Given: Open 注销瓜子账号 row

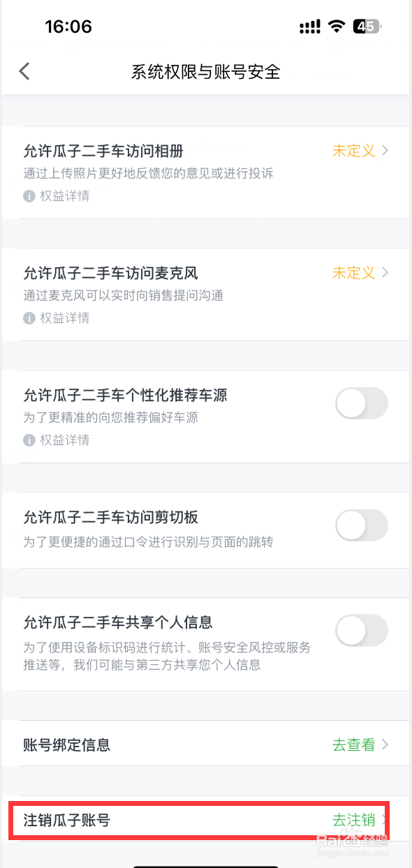Looking at the screenshot, I should [x=206, y=821].
